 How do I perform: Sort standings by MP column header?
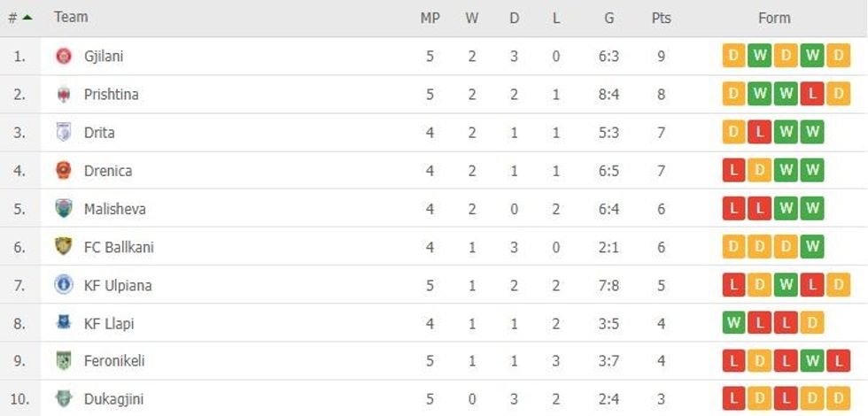(430, 18)
